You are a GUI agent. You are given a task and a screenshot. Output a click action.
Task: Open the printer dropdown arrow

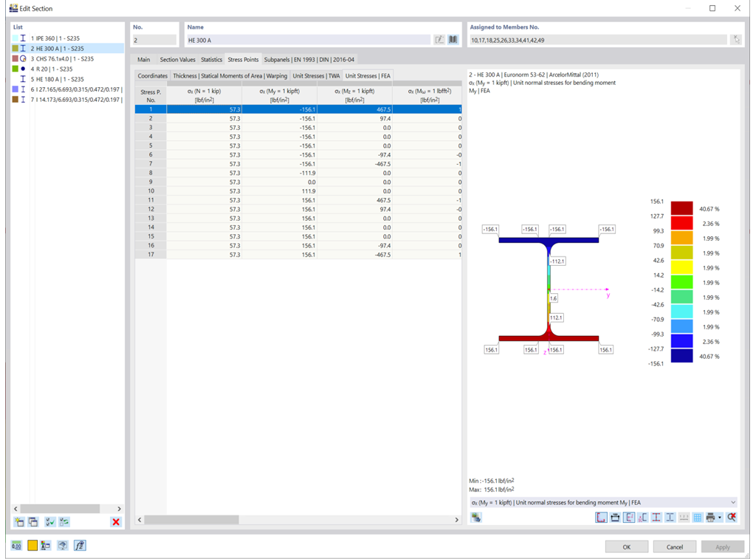[720, 518]
